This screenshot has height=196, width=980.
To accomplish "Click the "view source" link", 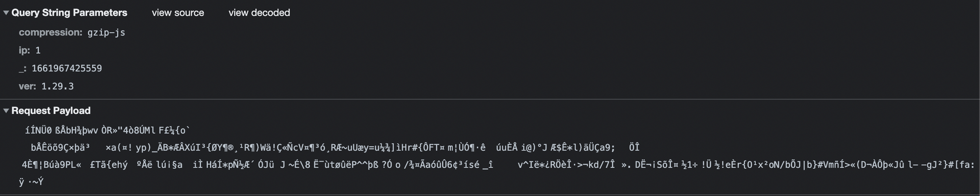I will pos(178,13).
